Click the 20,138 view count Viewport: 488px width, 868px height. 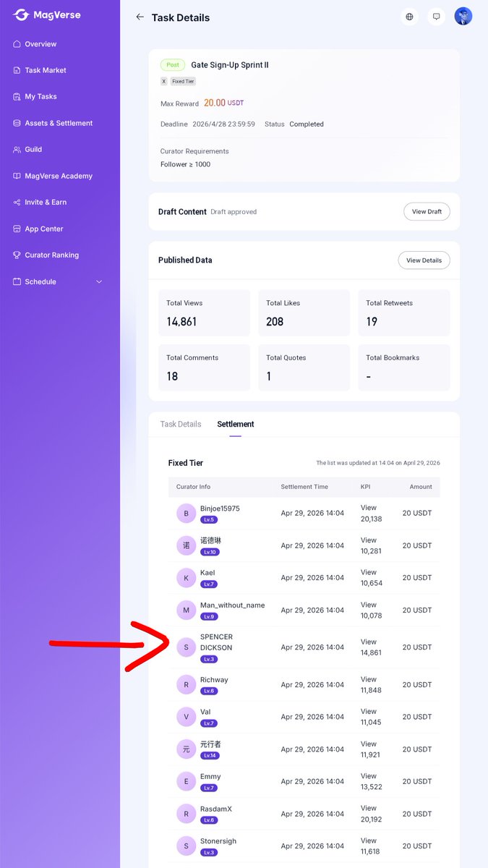pos(371,519)
